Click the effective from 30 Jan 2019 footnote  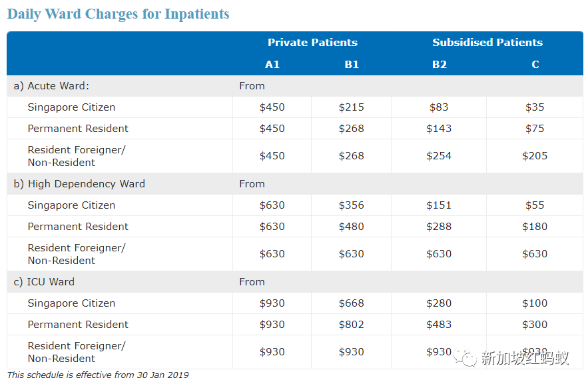(x=98, y=375)
